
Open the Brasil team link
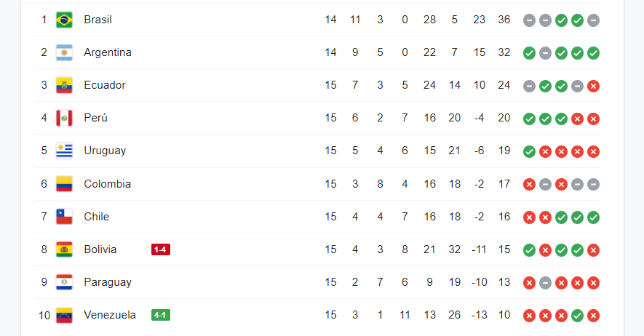[x=98, y=20]
